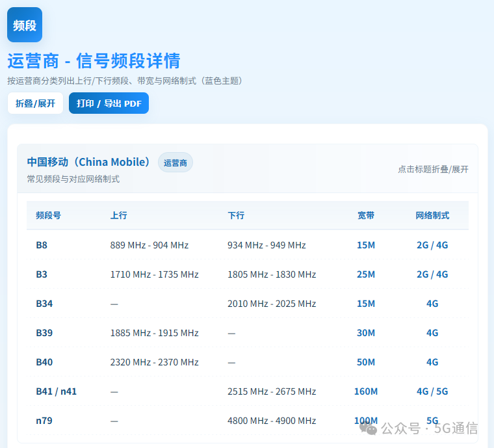This screenshot has height=448, width=494.
Task: Select the n79 band cell
Action: pos(44,421)
